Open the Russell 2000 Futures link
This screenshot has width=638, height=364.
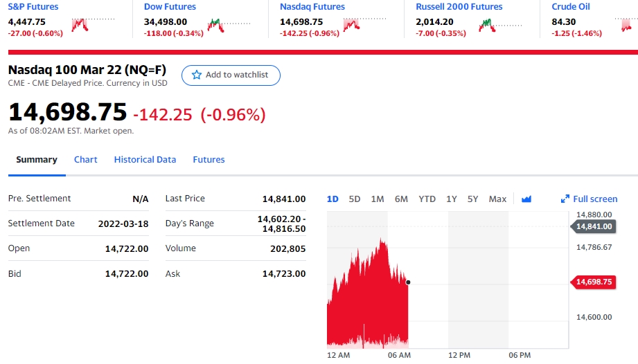(x=459, y=6)
